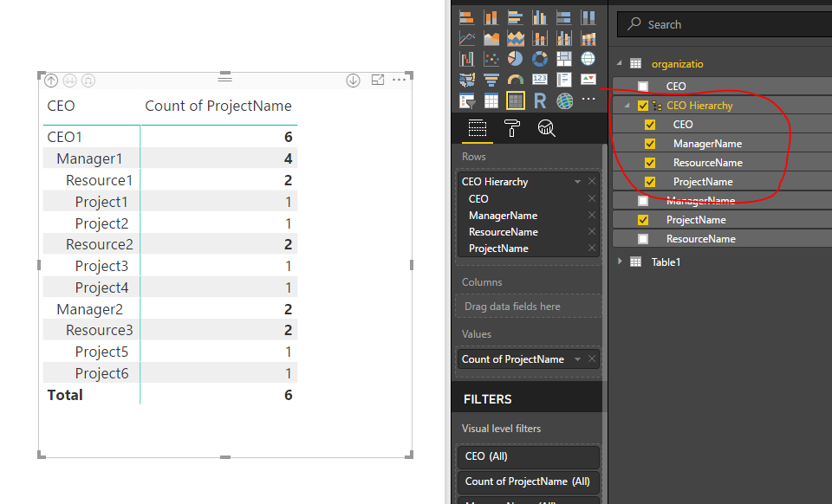Select the line and clustered column chart
Screen dimensions: 832x504
[563, 38]
